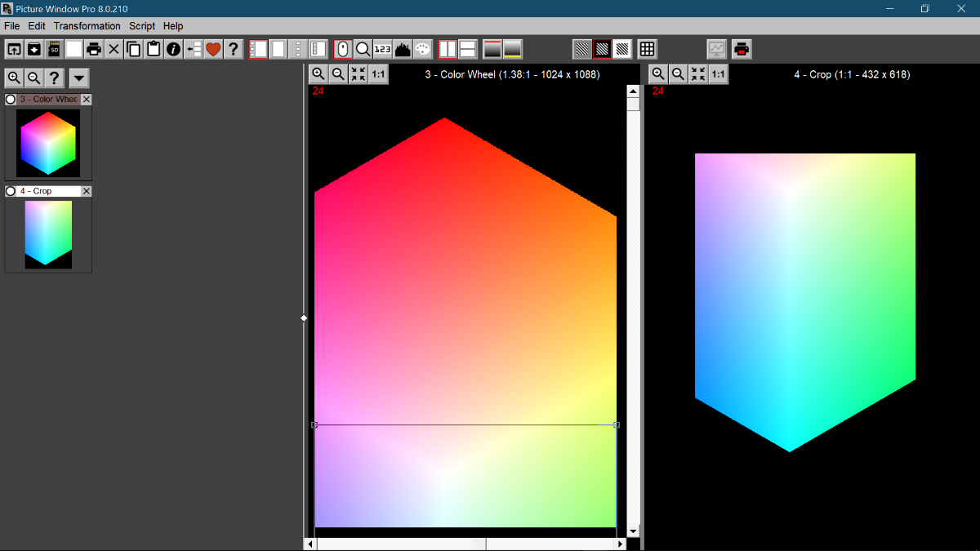Open the Transformation menu
The width and height of the screenshot is (980, 551).
point(87,26)
